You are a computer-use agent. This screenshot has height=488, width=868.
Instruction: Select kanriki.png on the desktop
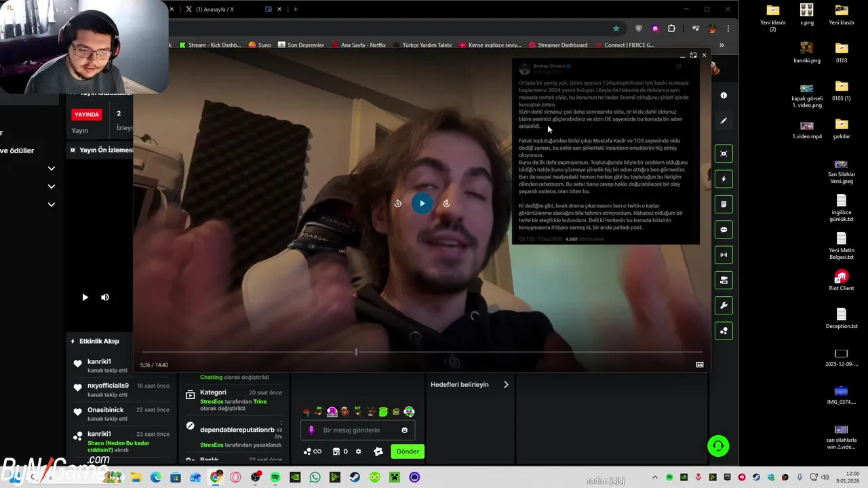click(x=806, y=53)
